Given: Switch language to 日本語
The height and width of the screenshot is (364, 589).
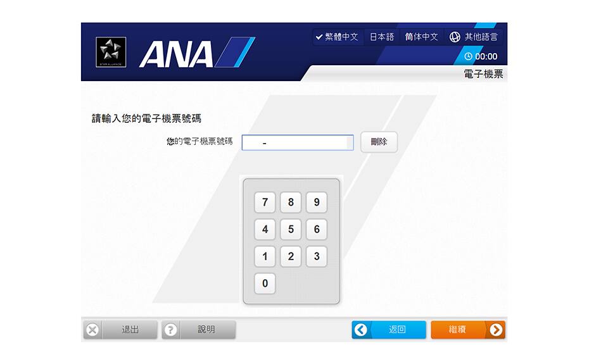Looking at the screenshot, I should (x=382, y=37).
